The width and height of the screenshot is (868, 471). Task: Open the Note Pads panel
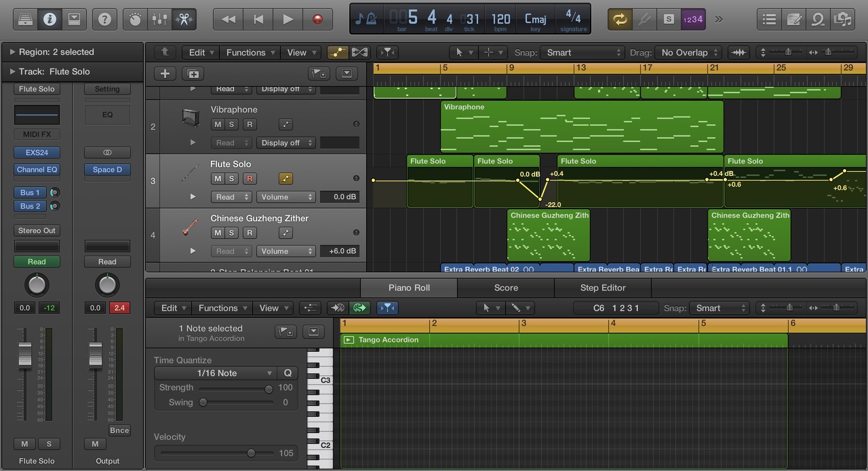pyautogui.click(x=794, y=20)
